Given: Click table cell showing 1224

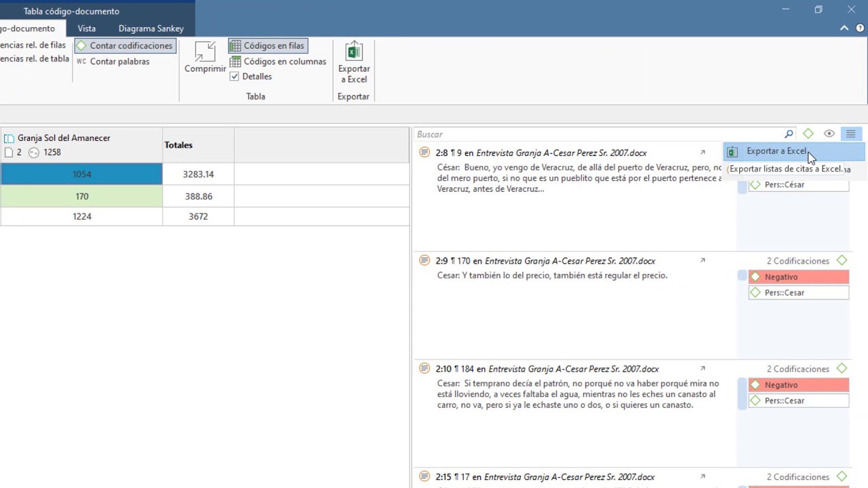Looking at the screenshot, I should 81,216.
